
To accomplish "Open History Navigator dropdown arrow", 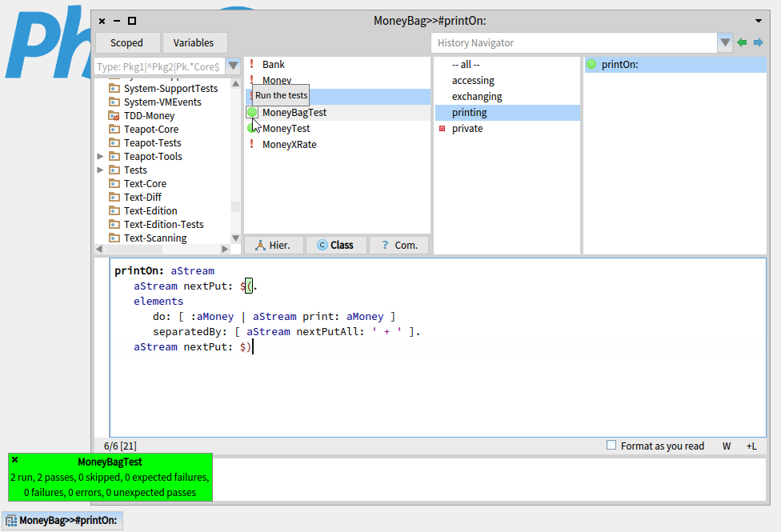I will coord(725,43).
